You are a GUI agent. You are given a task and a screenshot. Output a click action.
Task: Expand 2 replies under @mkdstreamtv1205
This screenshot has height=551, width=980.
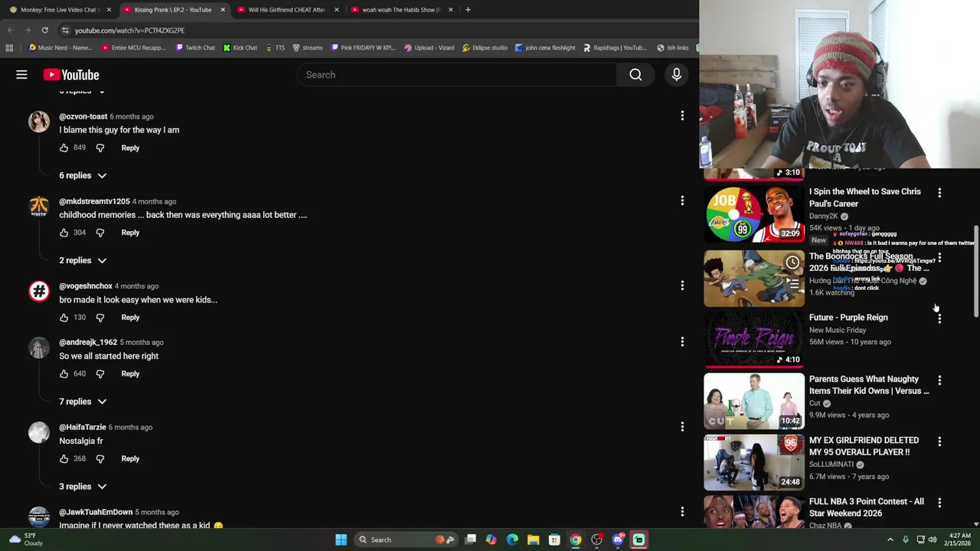[83, 260]
